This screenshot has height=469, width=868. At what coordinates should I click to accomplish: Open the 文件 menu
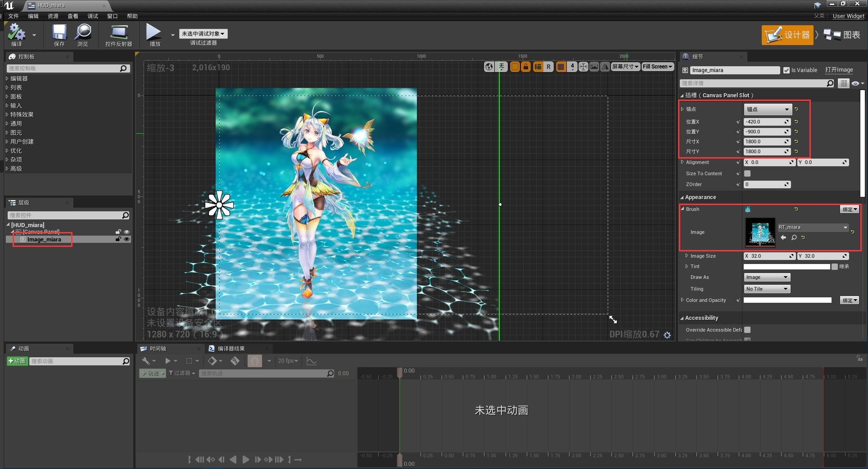[14, 16]
